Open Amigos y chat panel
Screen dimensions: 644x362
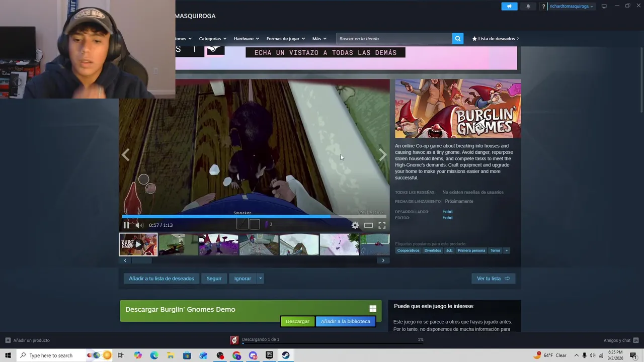(621, 340)
